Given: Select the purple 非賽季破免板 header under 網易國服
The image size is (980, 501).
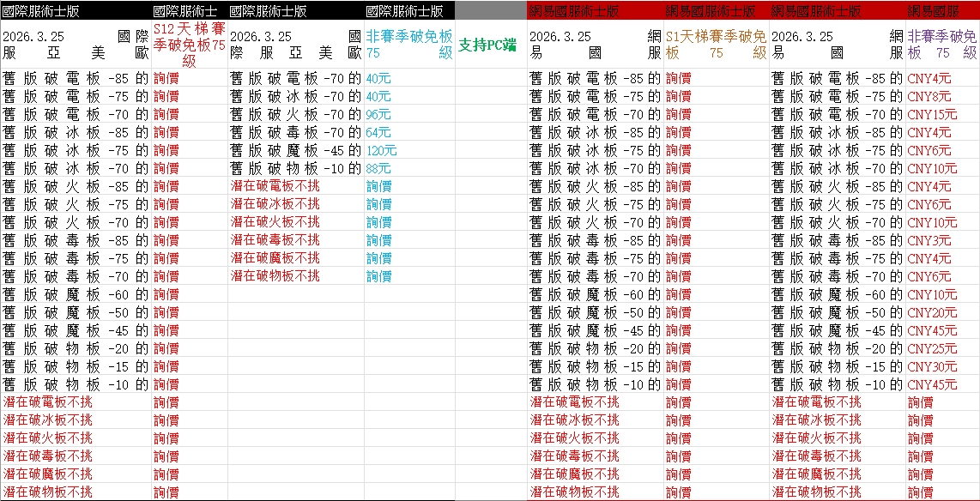Looking at the screenshot, I should 941,45.
